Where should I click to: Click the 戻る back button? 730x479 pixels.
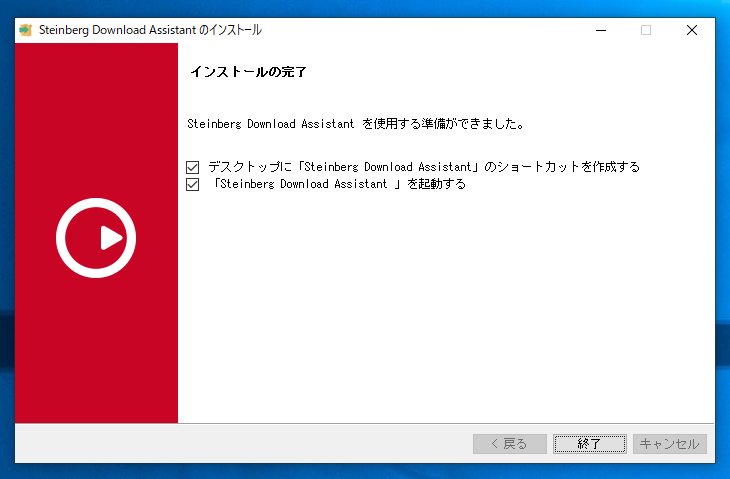tap(510, 444)
